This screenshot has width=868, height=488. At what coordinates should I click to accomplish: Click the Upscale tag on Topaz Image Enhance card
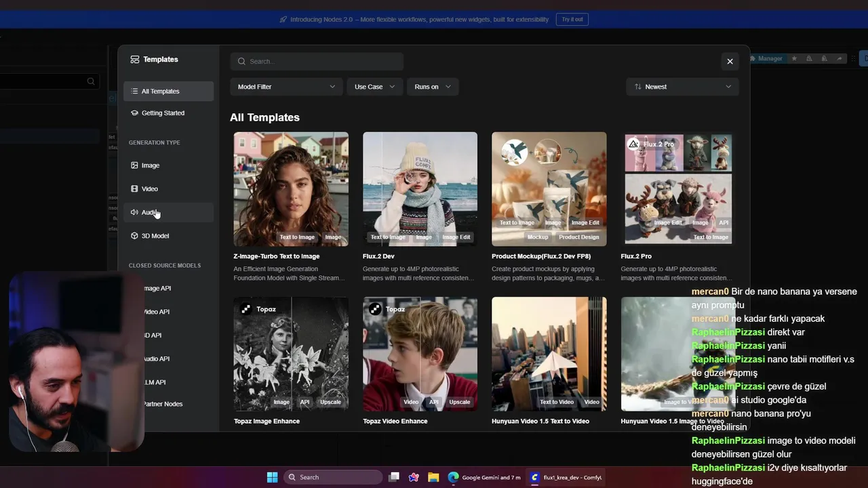331,402
